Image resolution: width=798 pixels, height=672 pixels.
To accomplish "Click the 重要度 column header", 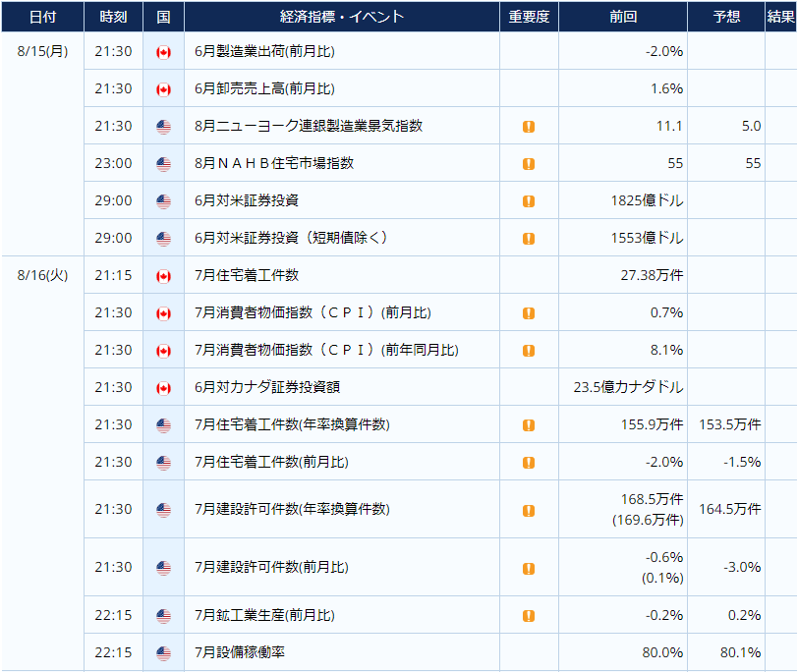I will 529,17.
